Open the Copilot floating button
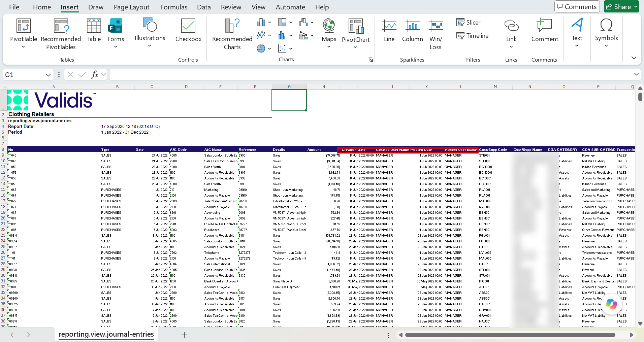The image size is (644, 342). click(x=611, y=304)
